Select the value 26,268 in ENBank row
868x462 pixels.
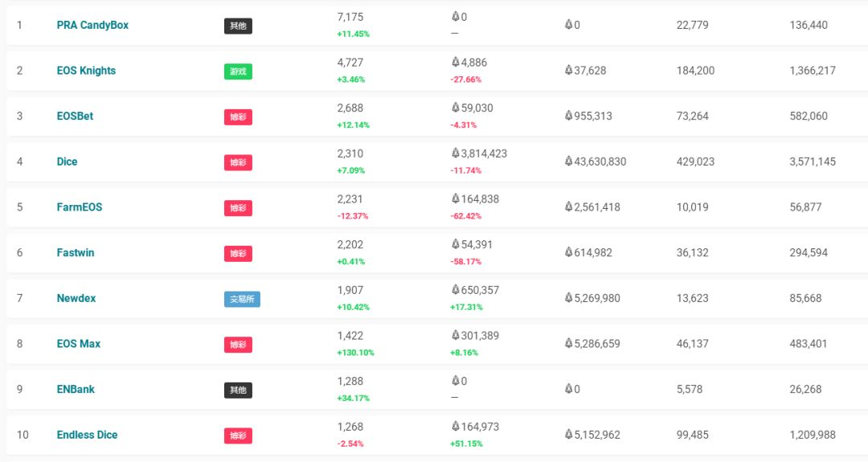pyautogui.click(x=805, y=389)
